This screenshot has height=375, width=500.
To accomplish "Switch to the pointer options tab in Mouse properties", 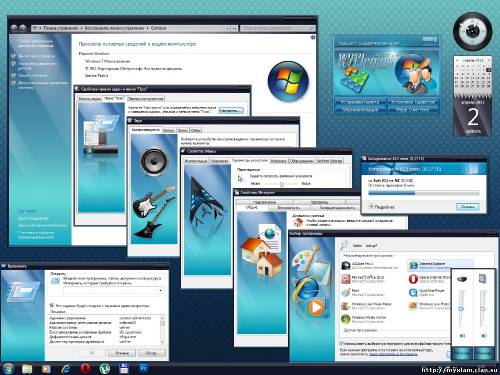I will [x=250, y=160].
